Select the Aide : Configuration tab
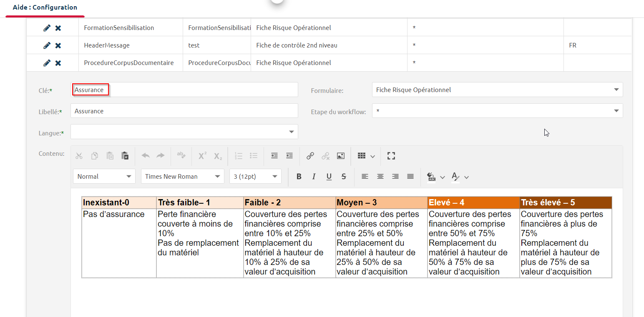644x317 pixels. pos(45,7)
